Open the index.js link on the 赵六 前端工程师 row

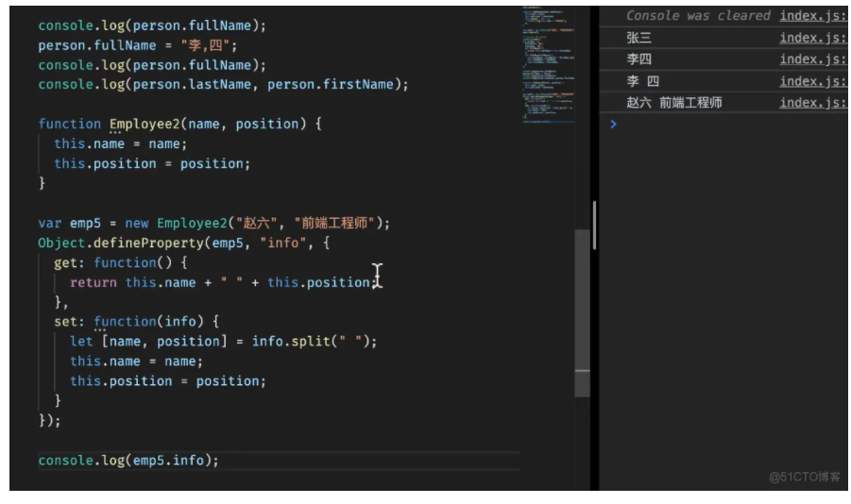812,103
